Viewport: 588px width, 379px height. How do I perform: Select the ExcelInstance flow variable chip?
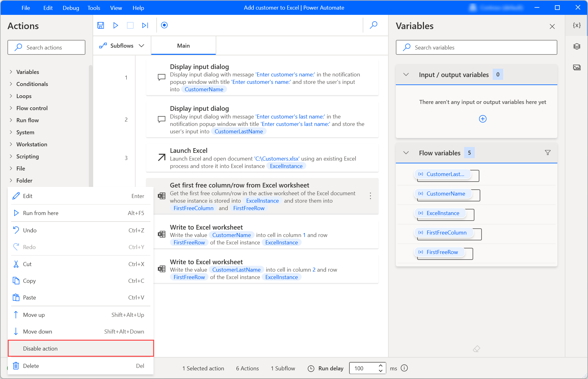[440, 213]
